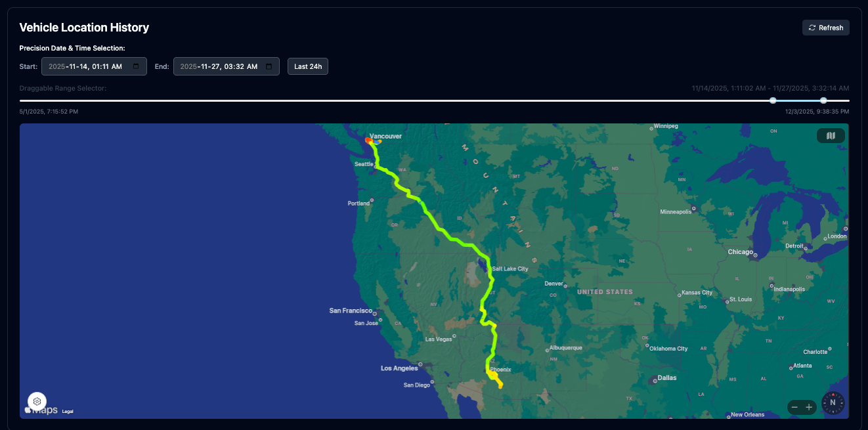Select the right range selector handle
Image resolution: width=868 pixels, height=430 pixels.
coord(823,100)
